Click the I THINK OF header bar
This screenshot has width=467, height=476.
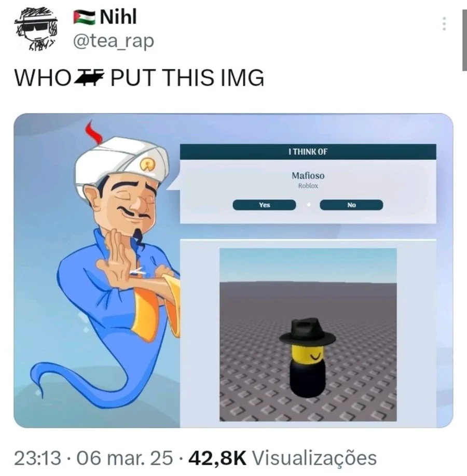[308, 152]
